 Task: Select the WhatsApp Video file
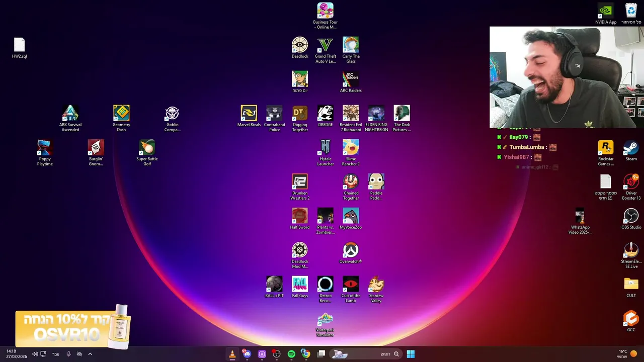point(580,221)
